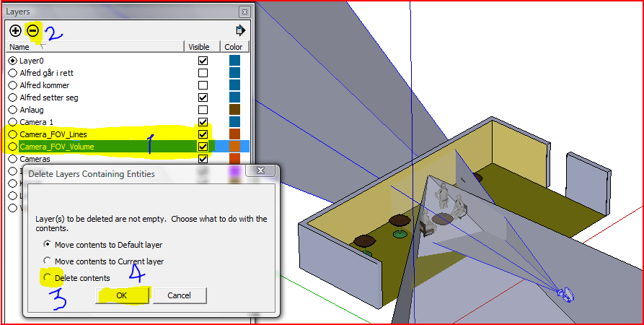The image size is (644, 325).
Task: Toggle visibility of Alfred går i rett layer
Action: pyautogui.click(x=203, y=73)
